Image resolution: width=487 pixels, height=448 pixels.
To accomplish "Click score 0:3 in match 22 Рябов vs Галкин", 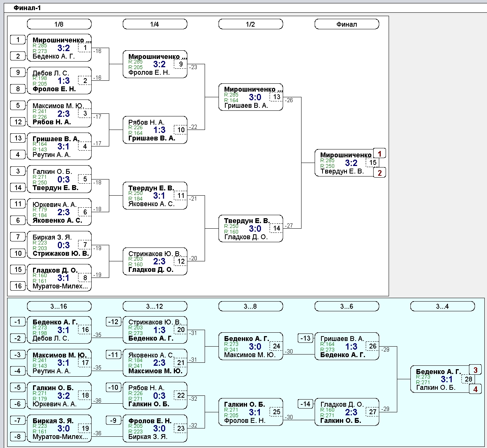I will pos(159,396).
